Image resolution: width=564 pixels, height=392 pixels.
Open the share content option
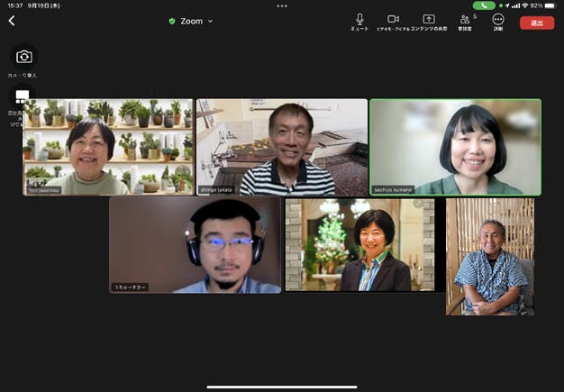click(429, 20)
